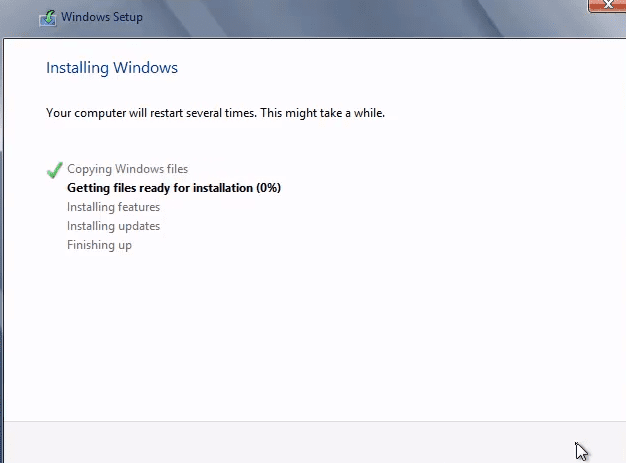Image resolution: width=626 pixels, height=463 pixels.
Task: Click the 'Copying Windows files' step
Action: click(127, 169)
